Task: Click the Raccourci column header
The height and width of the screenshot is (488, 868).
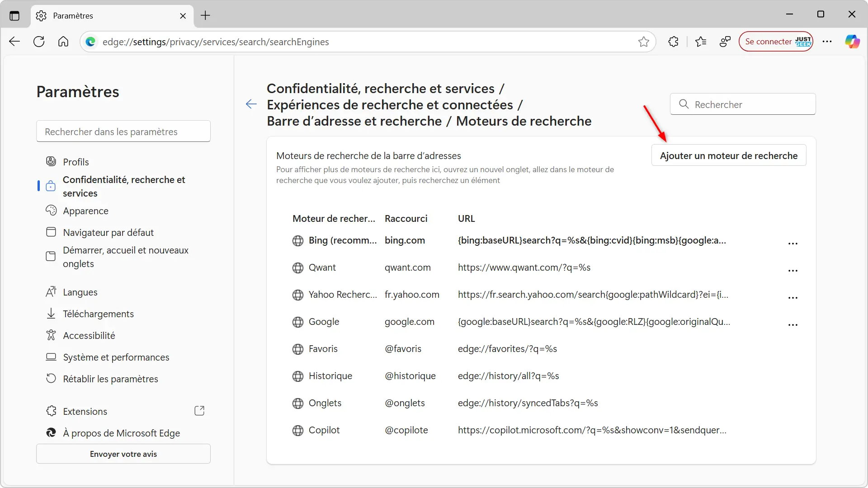Action: tap(406, 219)
